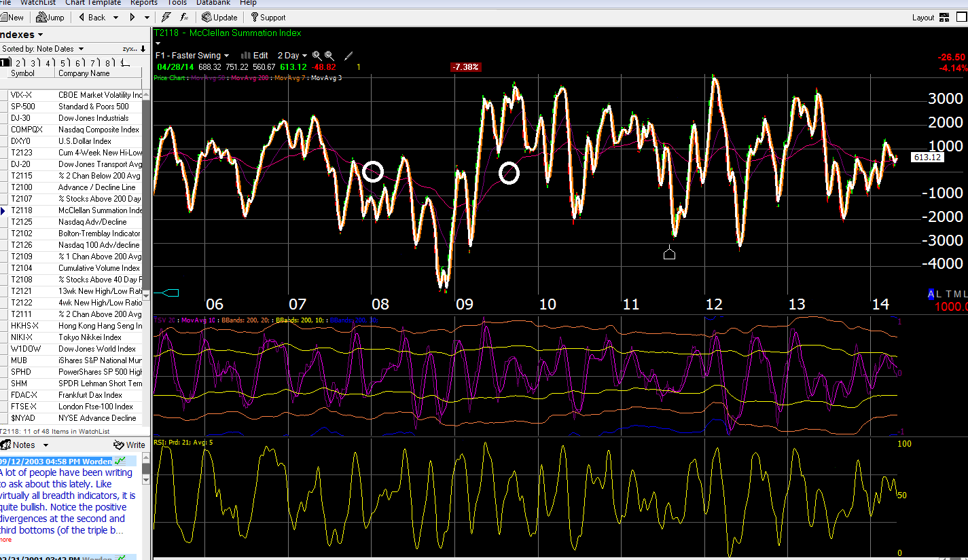Open the fx formula icon

pyautogui.click(x=184, y=17)
